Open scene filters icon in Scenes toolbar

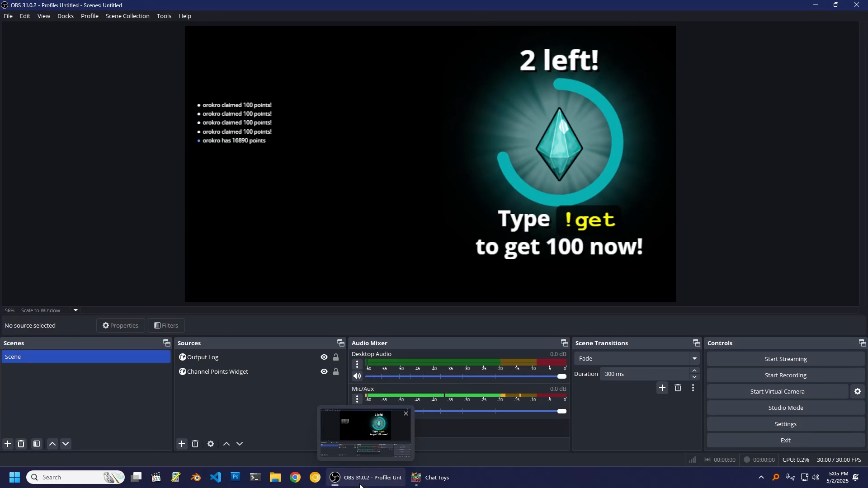tap(37, 445)
